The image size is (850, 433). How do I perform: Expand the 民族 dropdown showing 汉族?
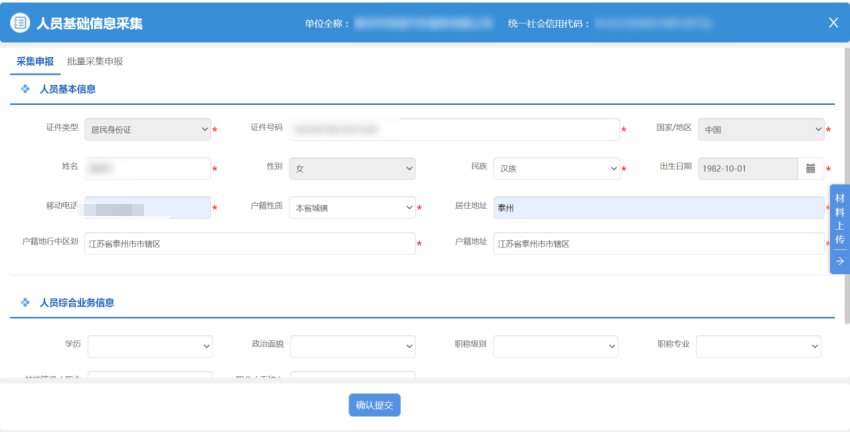(556, 169)
